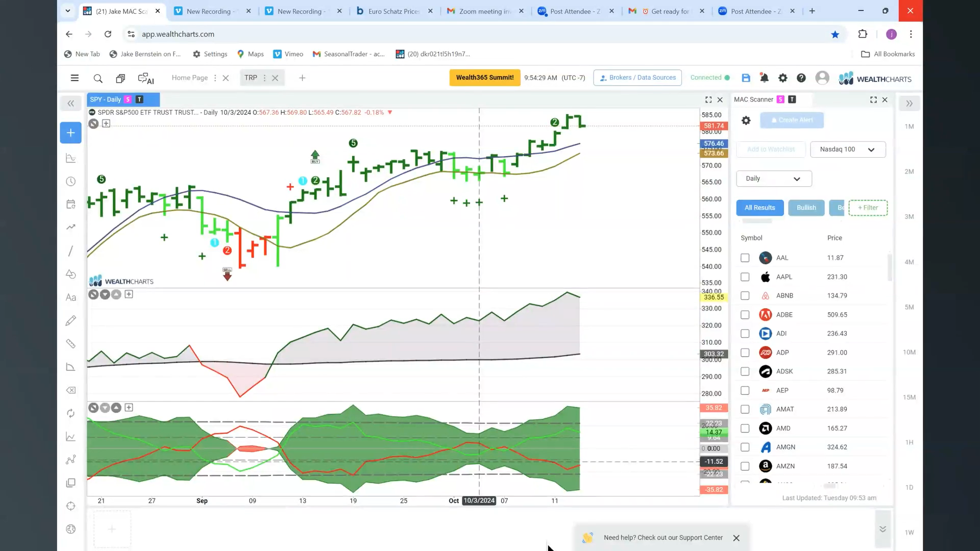Select the ruler measure tool
The height and width of the screenshot is (551, 980).
[x=71, y=344]
